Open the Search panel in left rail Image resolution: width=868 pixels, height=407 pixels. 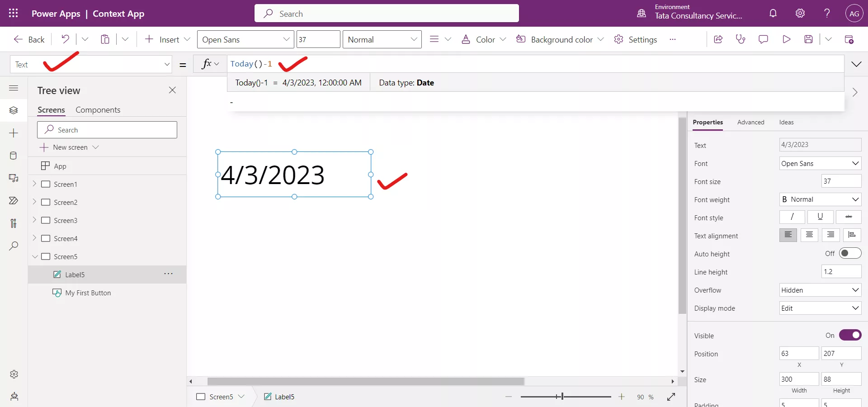pos(14,246)
